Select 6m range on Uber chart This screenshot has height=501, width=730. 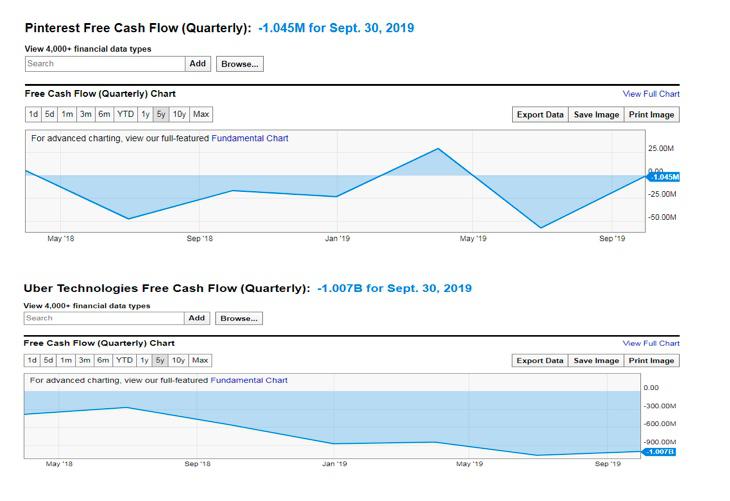[x=103, y=360]
